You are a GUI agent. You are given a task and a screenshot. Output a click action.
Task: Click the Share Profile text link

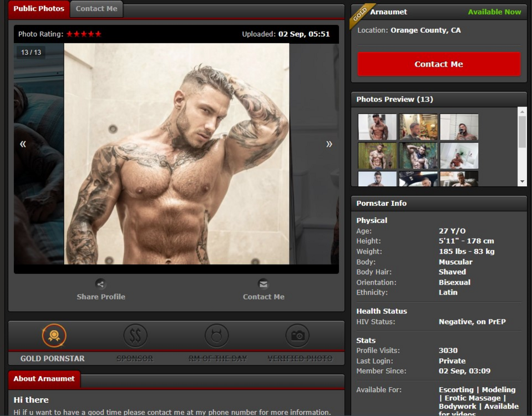(101, 297)
